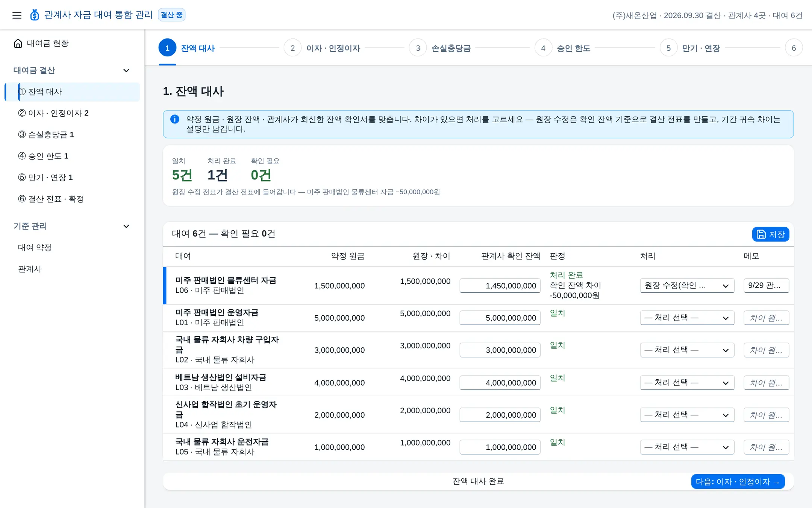The image size is (812, 508).
Task: Go to step 5 만기 · 연장 tab
Action: [690, 48]
